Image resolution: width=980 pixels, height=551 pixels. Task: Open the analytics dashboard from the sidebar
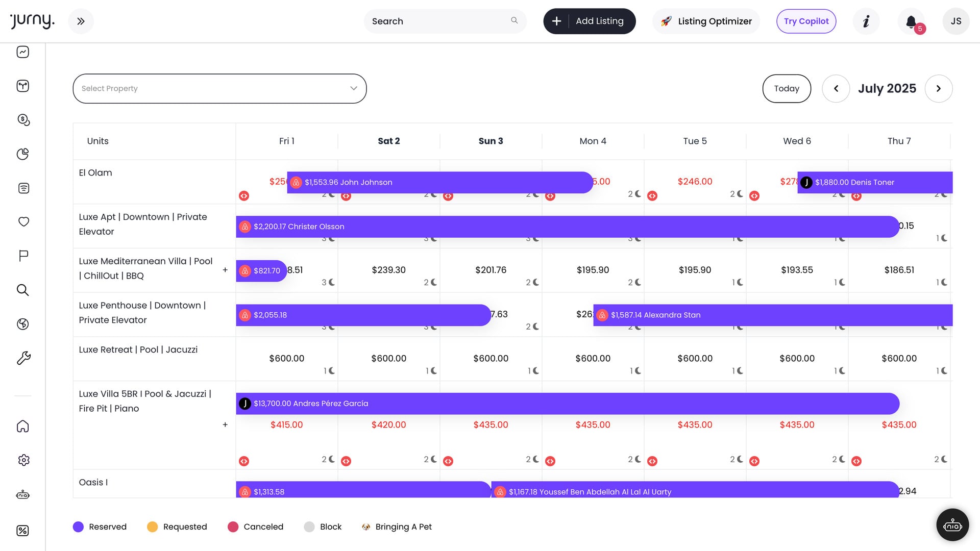22,52
